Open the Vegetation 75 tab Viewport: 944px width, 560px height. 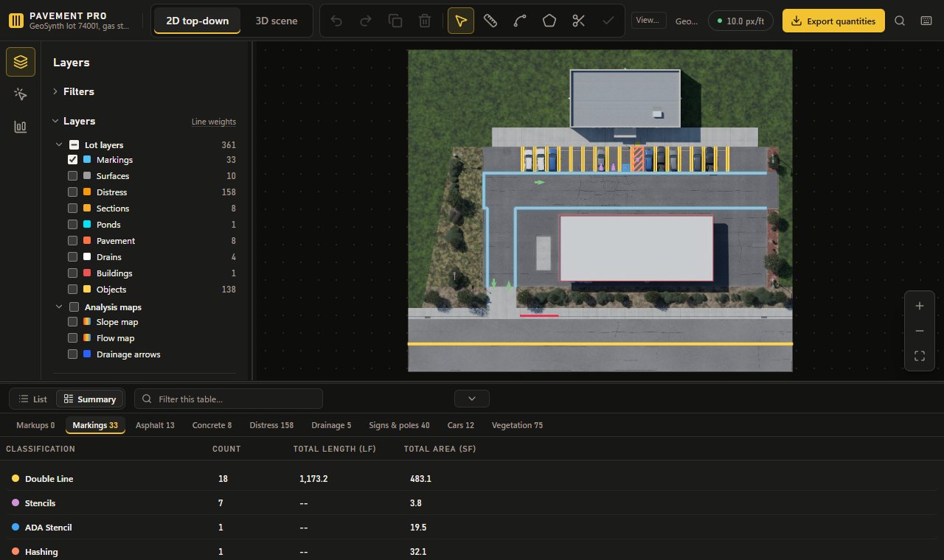point(517,425)
